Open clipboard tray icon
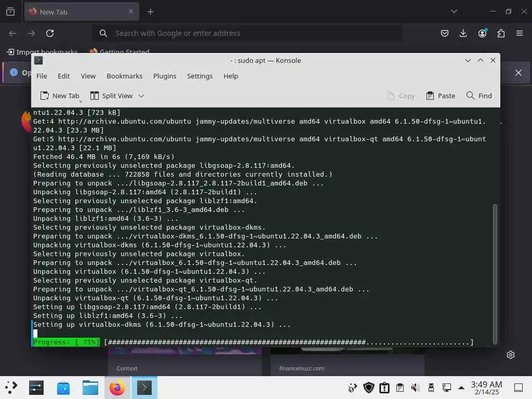Image resolution: width=532 pixels, height=399 pixels. tap(400, 388)
